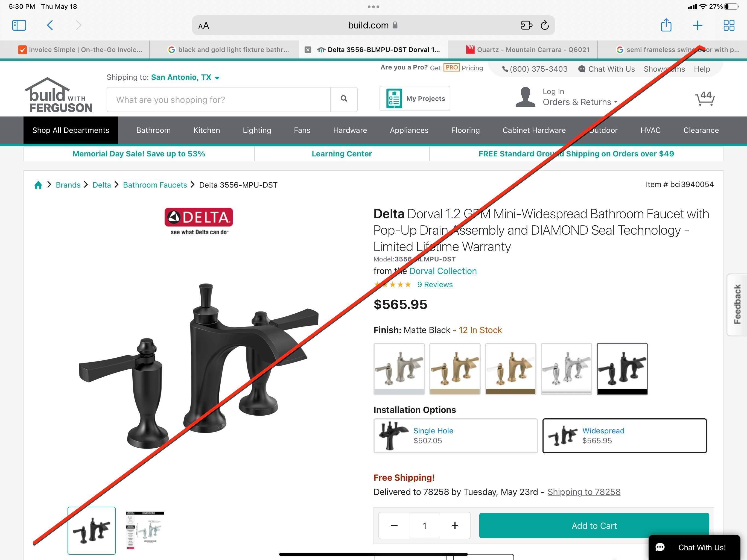Choose the Matte Black finish swatch
The height and width of the screenshot is (560, 747).
[622, 369]
